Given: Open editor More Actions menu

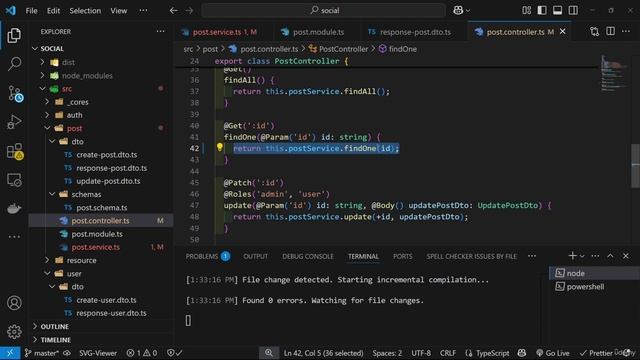Looking at the screenshot, I should [626, 31].
